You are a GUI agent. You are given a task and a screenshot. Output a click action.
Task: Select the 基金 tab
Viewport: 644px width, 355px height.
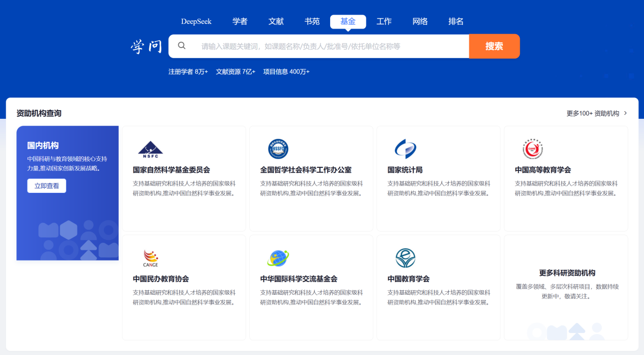pos(348,21)
